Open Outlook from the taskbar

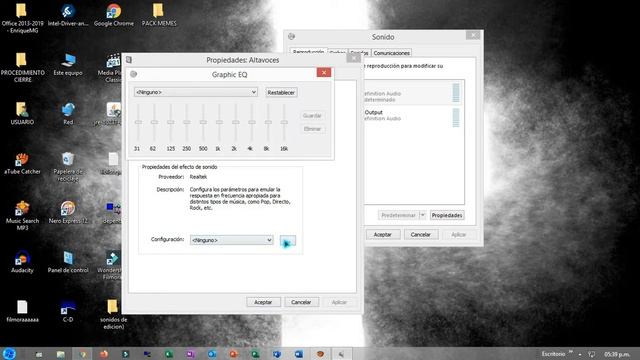212,354
